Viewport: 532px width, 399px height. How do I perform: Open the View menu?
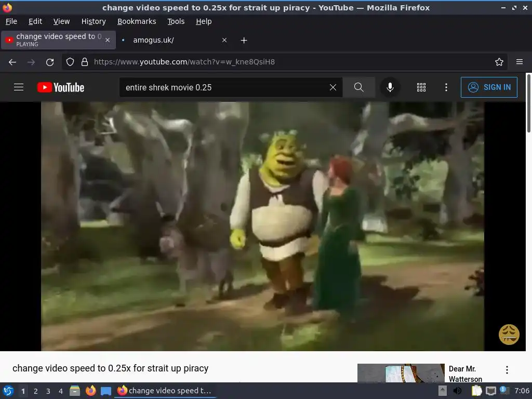coord(61,21)
